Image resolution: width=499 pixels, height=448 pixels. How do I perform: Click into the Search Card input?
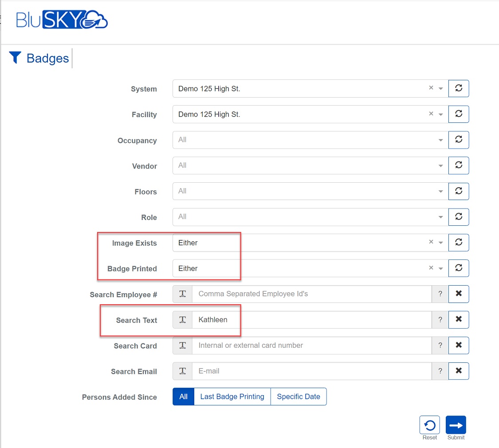[311, 346]
